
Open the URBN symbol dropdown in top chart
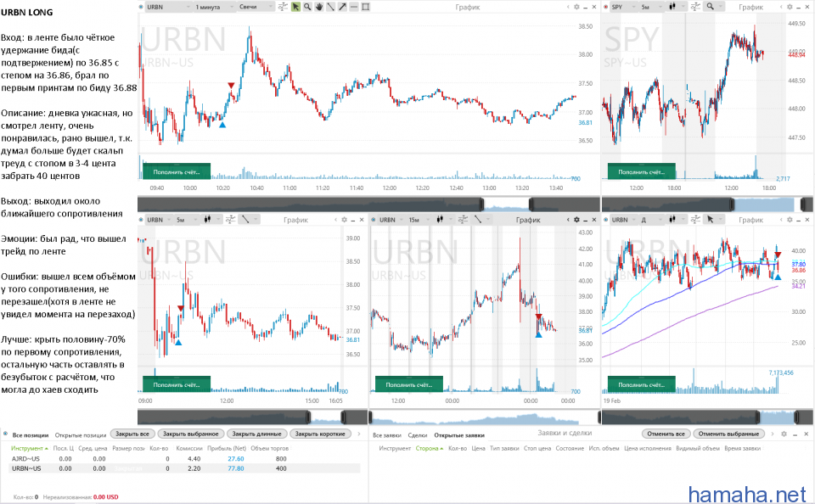pyautogui.click(x=165, y=6)
